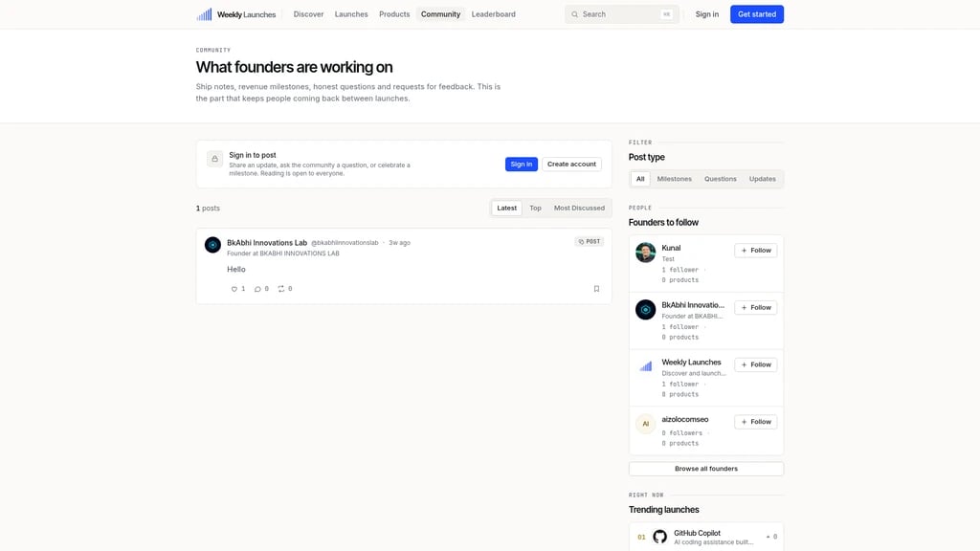
Task: Filter post type to All
Action: 640,179
